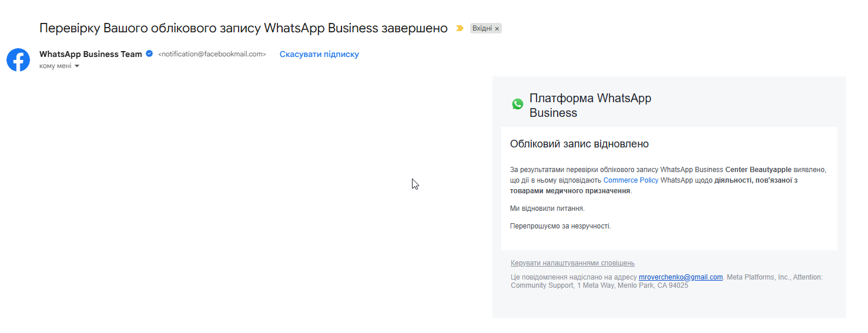Click the text Ми відновили питання.
The height and width of the screenshot is (333, 868).
pyautogui.click(x=548, y=208)
